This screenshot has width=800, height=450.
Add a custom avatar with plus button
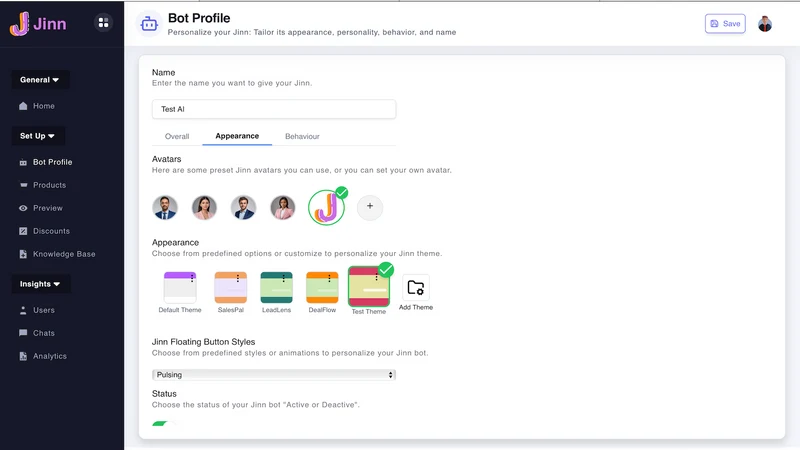click(x=370, y=207)
